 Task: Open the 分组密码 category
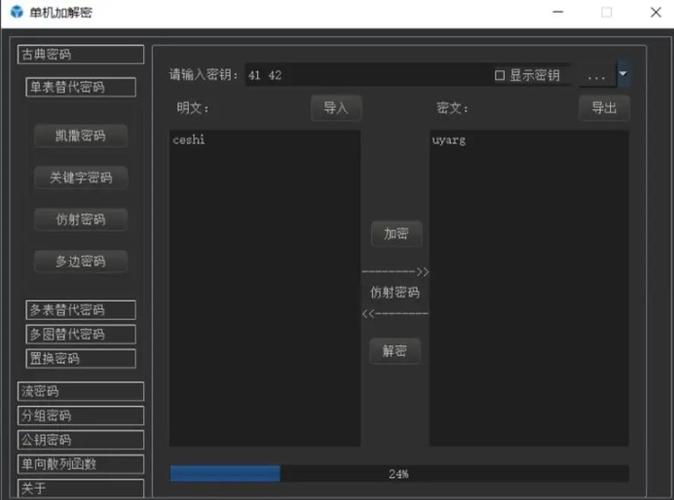pyautogui.click(x=81, y=416)
